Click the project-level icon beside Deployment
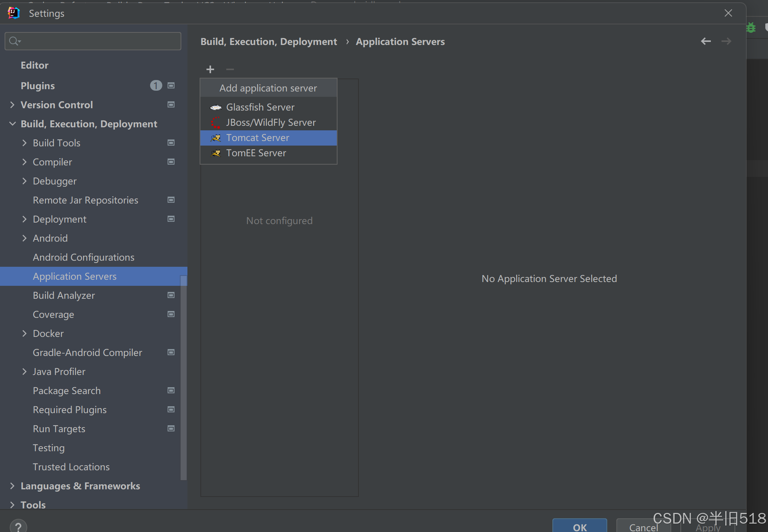 click(x=171, y=219)
